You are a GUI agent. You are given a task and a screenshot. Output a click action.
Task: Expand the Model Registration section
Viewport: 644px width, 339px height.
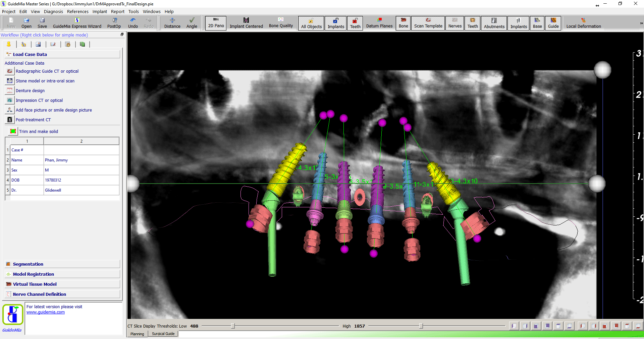[33, 274]
